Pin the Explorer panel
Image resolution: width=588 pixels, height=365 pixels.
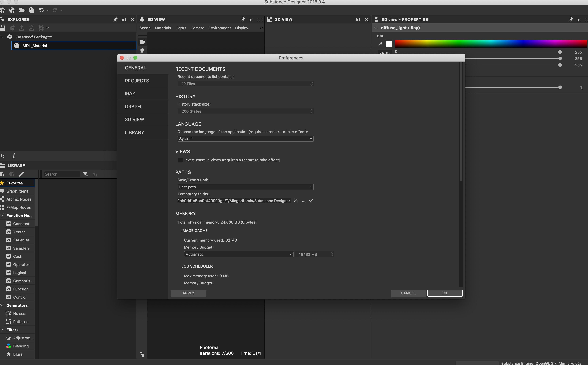[x=115, y=19]
